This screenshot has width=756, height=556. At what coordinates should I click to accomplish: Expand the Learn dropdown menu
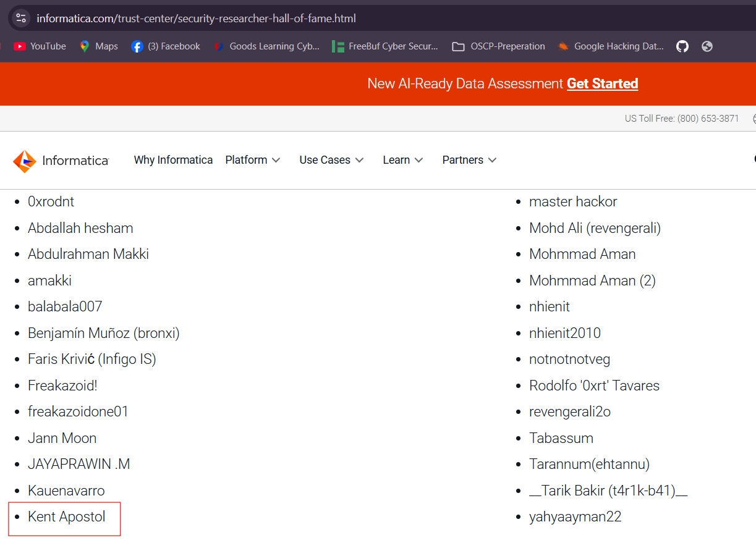(402, 160)
